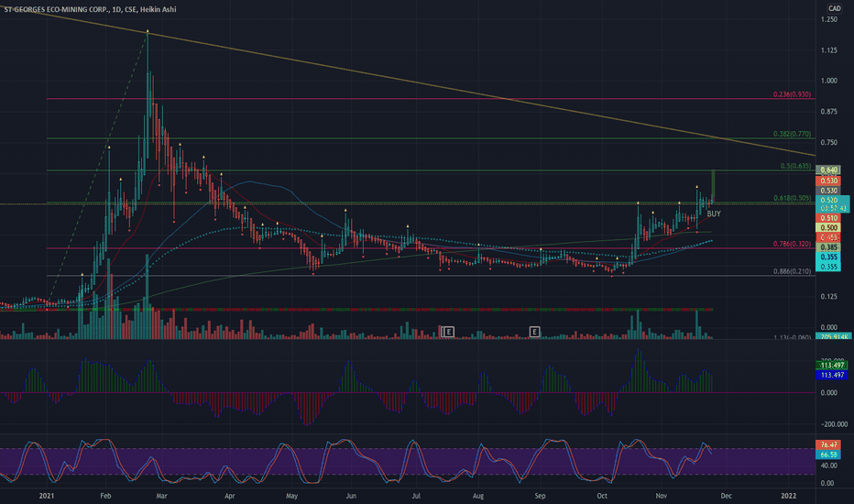
Task: Select the 0.236(0.930) Fibonacci level label
Action: tap(792, 94)
